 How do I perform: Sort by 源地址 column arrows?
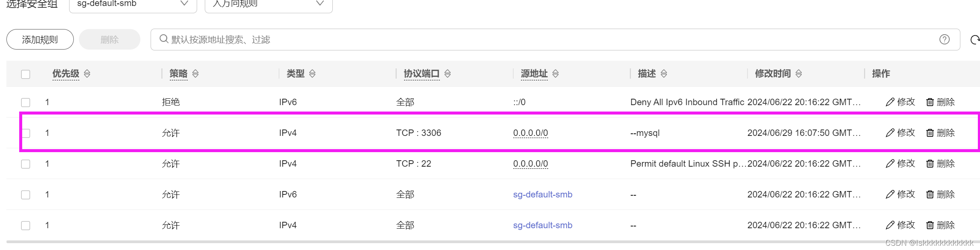click(x=555, y=74)
